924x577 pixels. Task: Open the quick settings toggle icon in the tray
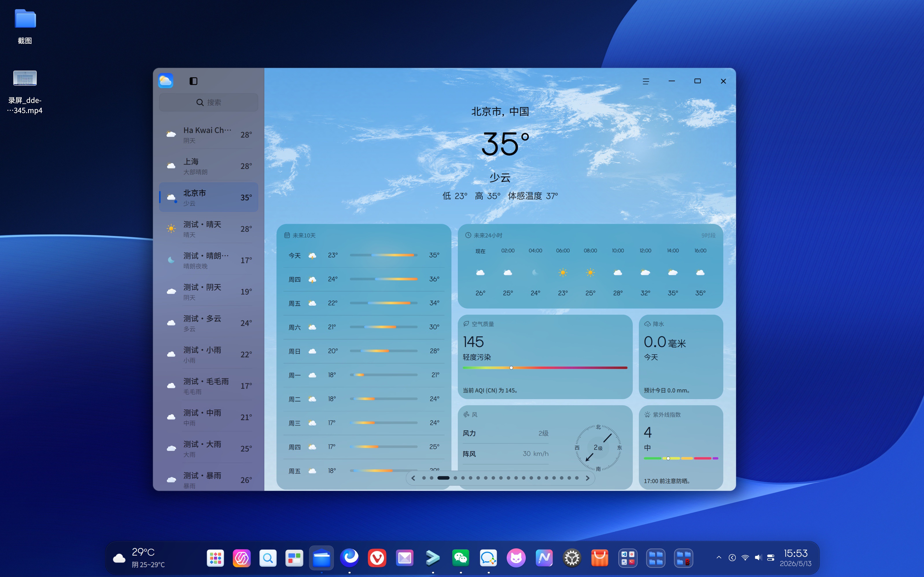771,558
